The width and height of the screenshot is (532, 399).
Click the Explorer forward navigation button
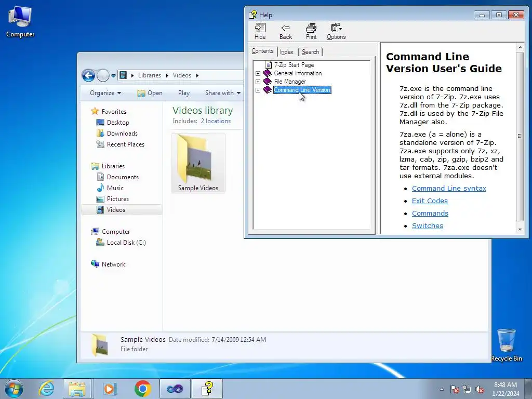coord(103,75)
